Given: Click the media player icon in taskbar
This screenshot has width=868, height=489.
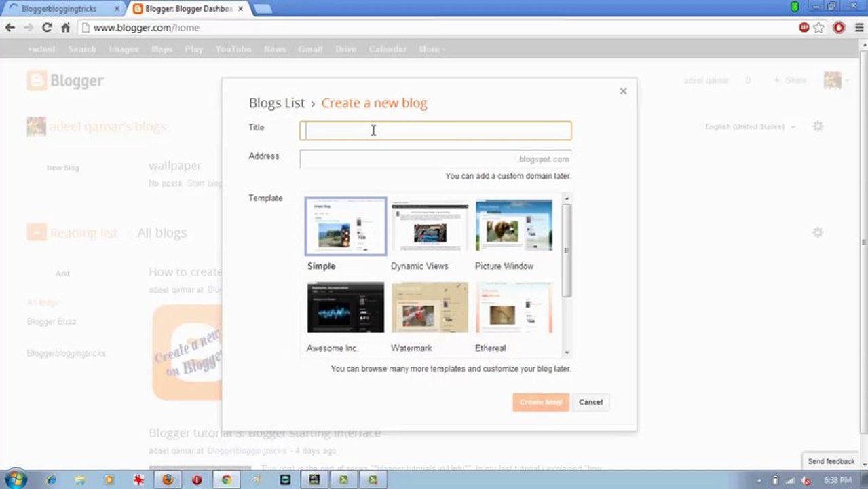Looking at the screenshot, I should [x=109, y=479].
